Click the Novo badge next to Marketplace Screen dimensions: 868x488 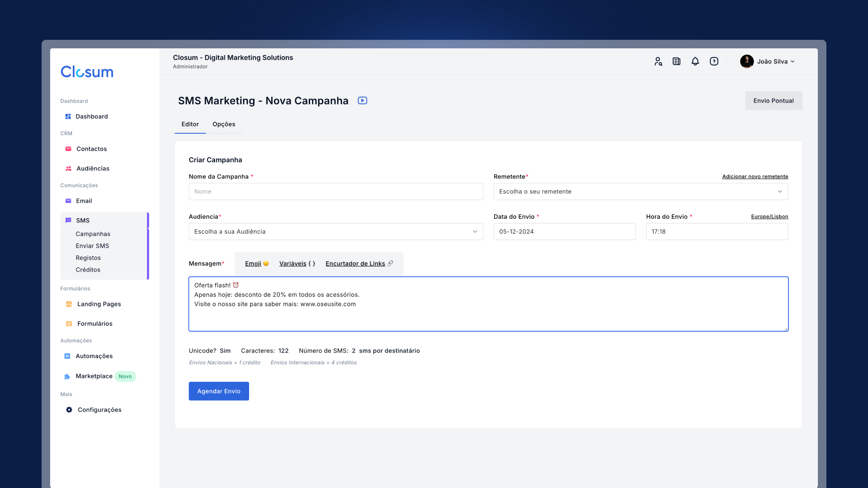click(x=125, y=376)
